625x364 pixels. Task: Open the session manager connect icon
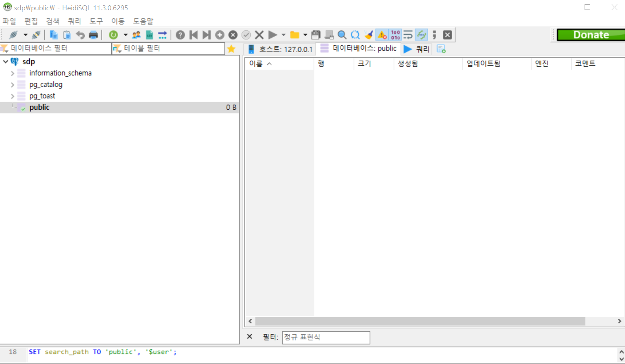(x=13, y=35)
